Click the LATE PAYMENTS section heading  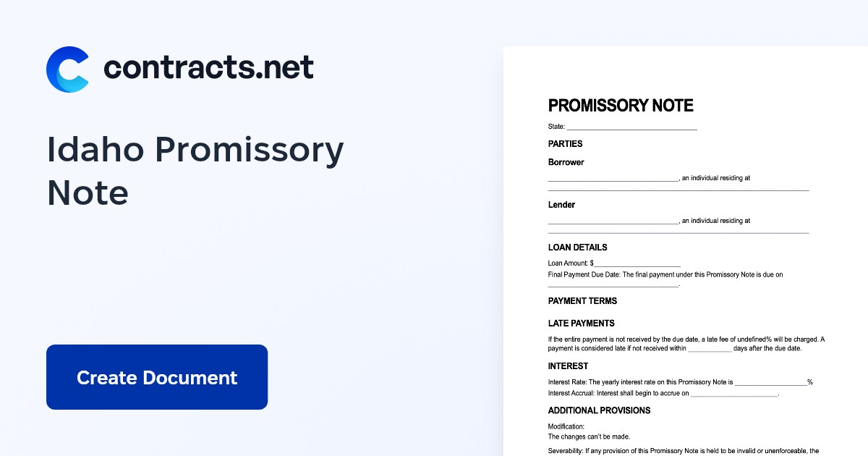point(582,324)
